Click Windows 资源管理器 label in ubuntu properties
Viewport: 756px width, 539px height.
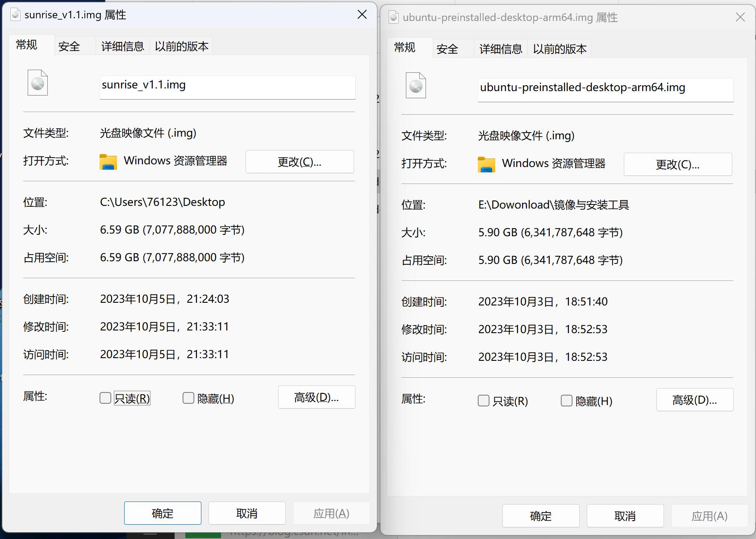pos(554,163)
